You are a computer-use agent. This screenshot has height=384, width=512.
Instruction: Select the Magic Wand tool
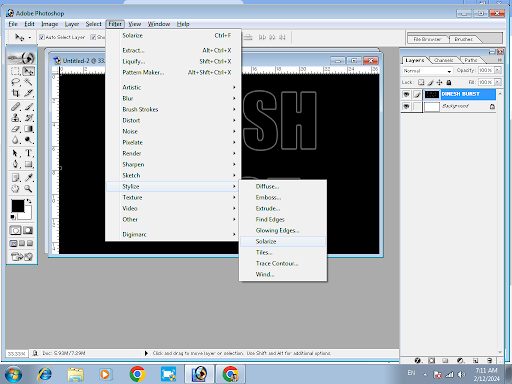(x=29, y=82)
